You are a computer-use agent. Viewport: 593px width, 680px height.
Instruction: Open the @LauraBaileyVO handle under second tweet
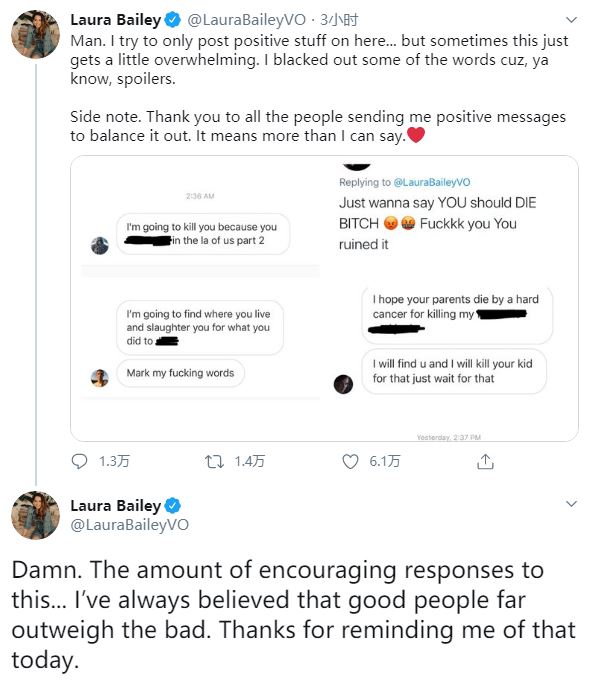tap(130, 525)
